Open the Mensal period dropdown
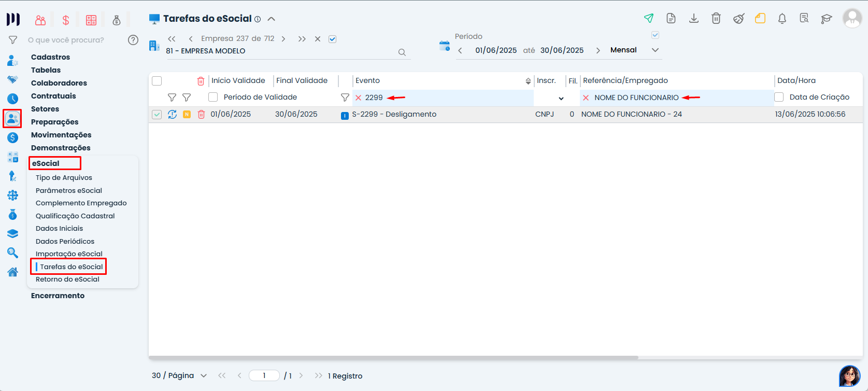Image resolution: width=868 pixels, height=391 pixels. 655,50
